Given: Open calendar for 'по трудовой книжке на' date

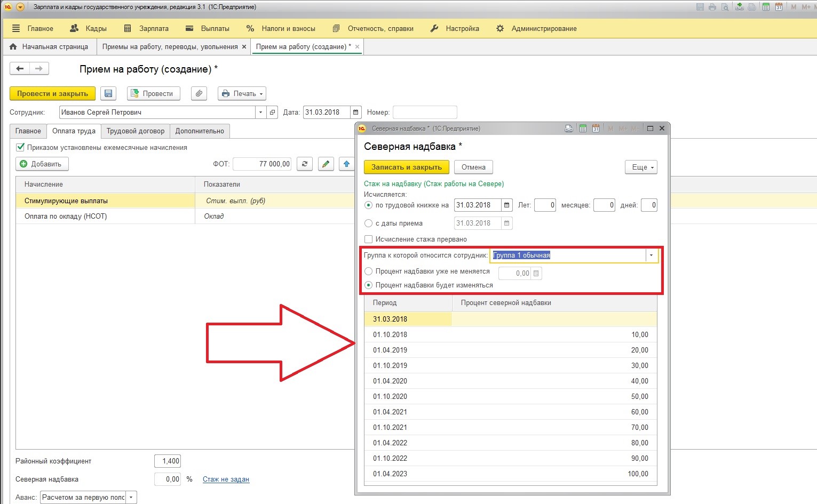Looking at the screenshot, I should tap(507, 205).
